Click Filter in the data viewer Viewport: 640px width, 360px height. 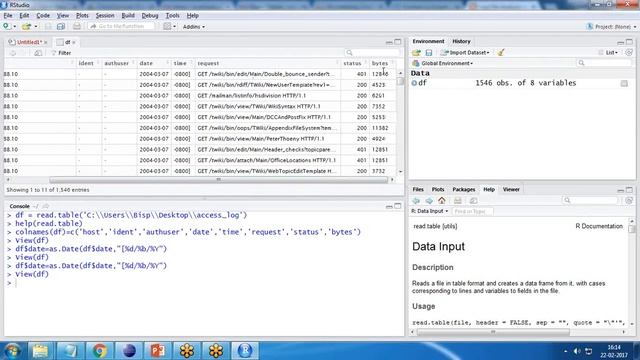(x=61, y=53)
